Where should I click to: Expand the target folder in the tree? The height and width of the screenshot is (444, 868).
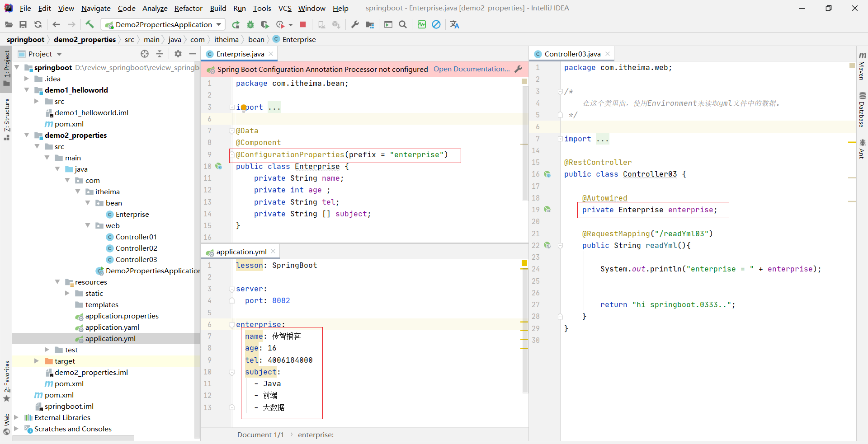click(37, 361)
